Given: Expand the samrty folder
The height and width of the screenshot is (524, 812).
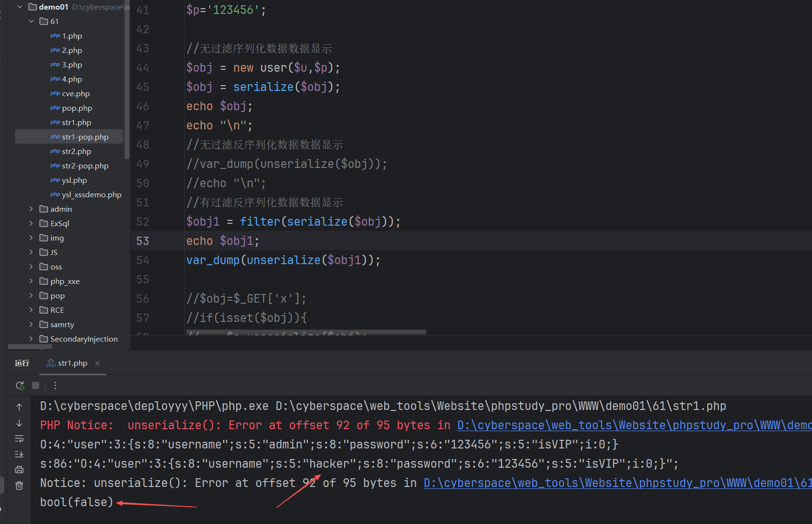Looking at the screenshot, I should point(31,324).
